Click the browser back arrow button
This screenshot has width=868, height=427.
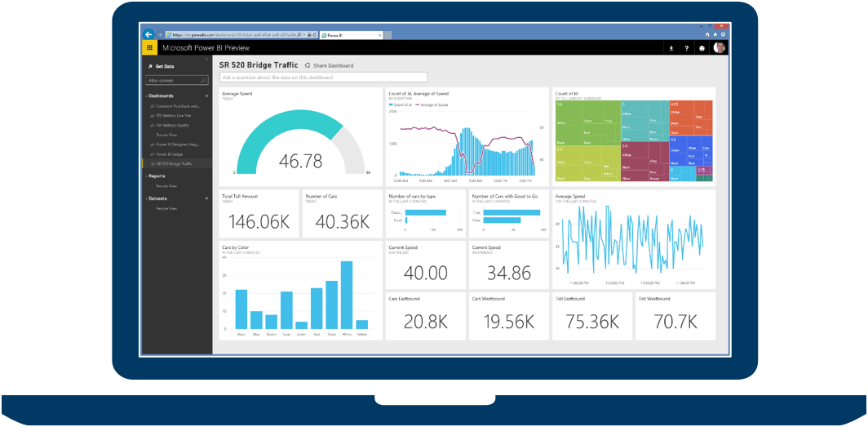click(148, 35)
